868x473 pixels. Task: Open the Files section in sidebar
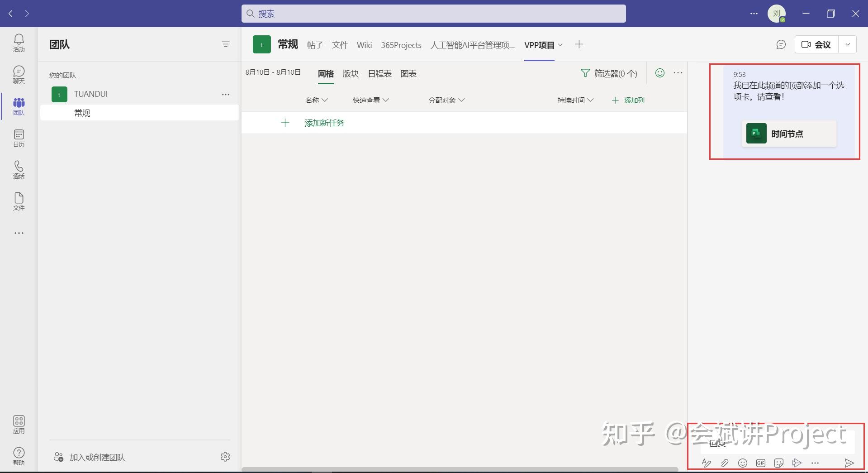pyautogui.click(x=19, y=201)
